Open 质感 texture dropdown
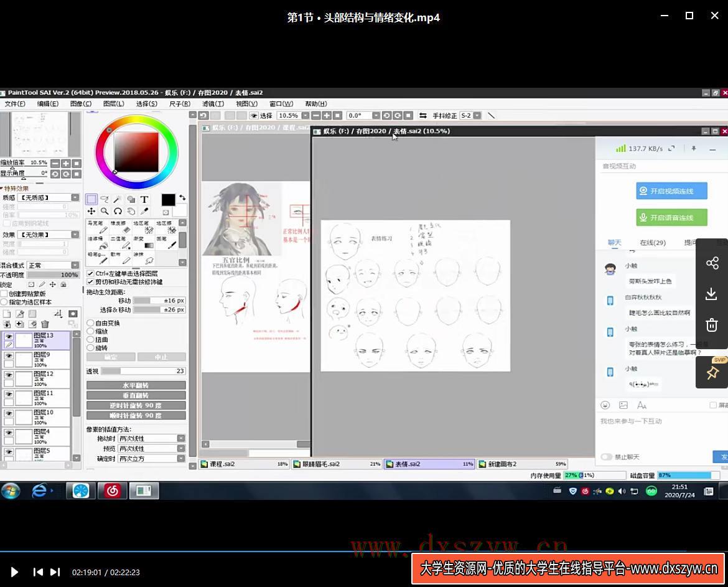The image size is (728, 587). (49, 197)
